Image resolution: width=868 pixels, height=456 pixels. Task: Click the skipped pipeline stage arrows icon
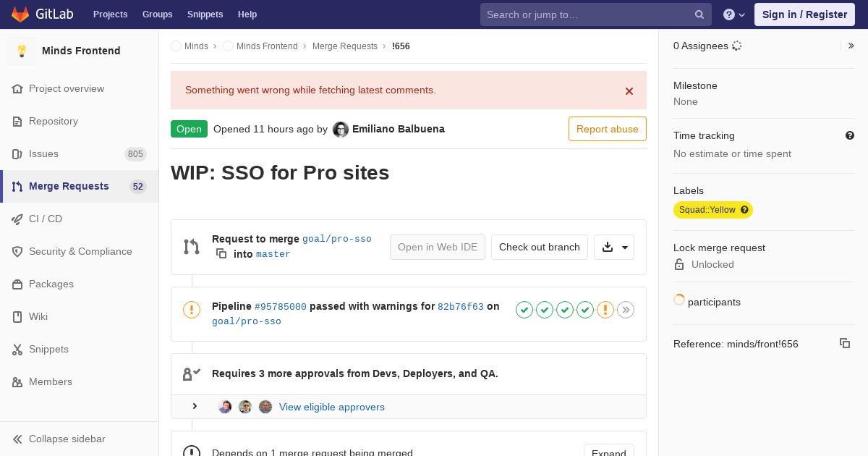(626, 310)
